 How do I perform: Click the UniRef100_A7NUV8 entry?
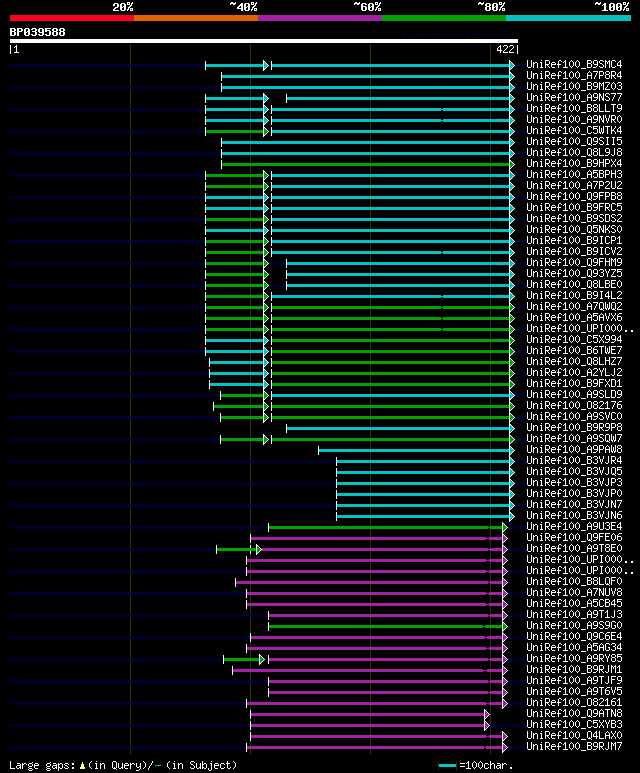pos(574,593)
